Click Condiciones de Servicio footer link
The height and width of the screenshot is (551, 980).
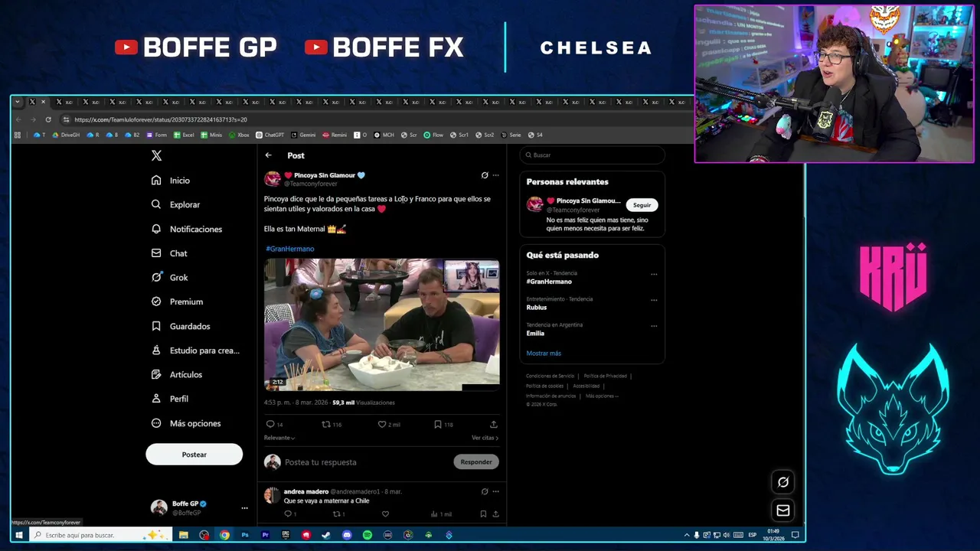550,376
